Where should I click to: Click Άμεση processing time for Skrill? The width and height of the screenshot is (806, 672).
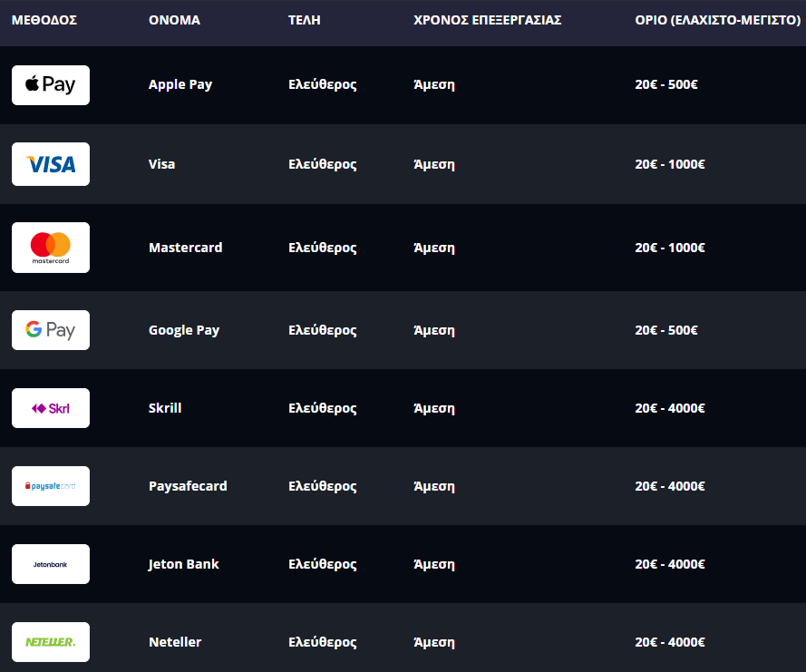(434, 408)
